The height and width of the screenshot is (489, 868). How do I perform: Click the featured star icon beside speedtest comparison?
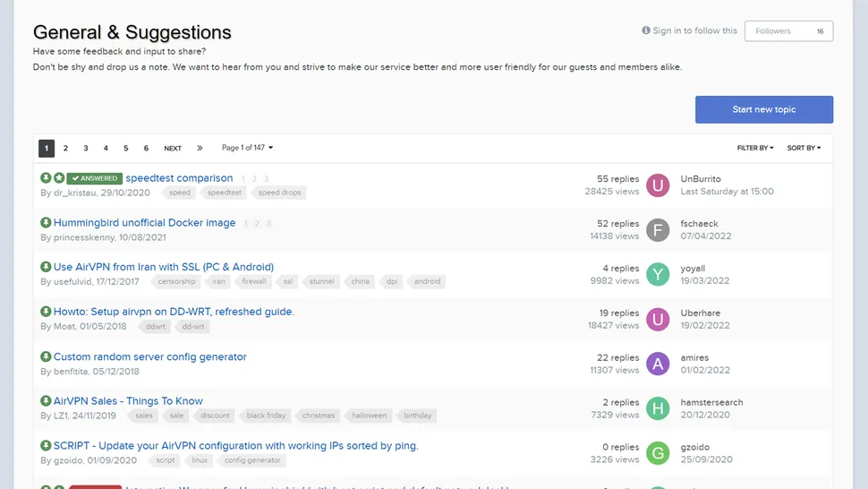[x=59, y=177]
